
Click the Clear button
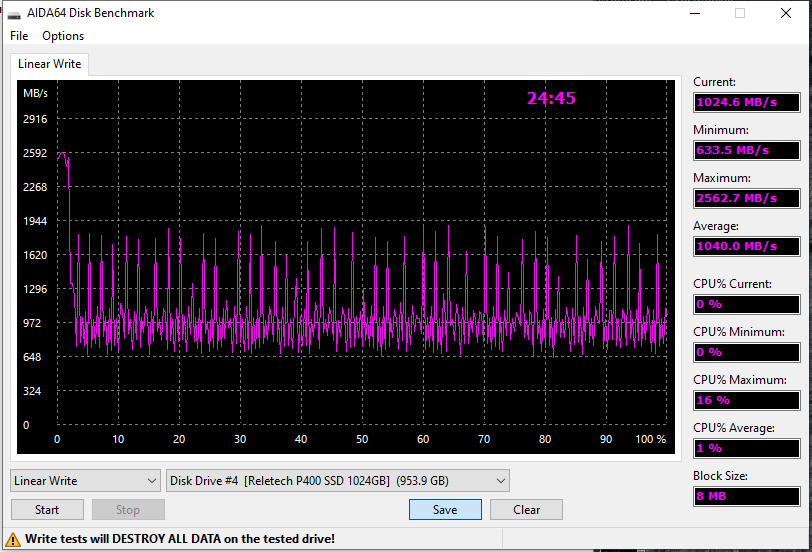[x=526, y=510]
